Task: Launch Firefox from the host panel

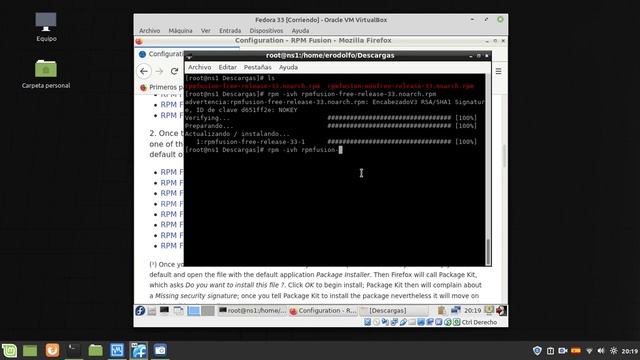Action: point(52,350)
